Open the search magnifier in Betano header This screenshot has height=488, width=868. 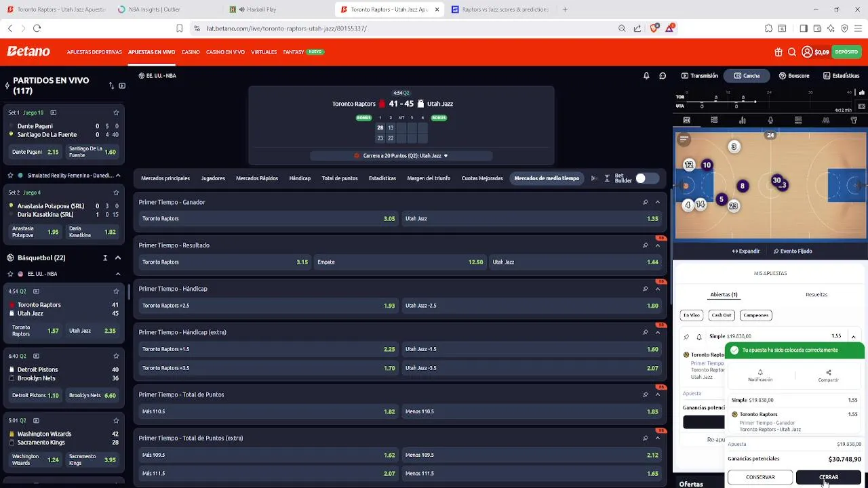click(792, 52)
